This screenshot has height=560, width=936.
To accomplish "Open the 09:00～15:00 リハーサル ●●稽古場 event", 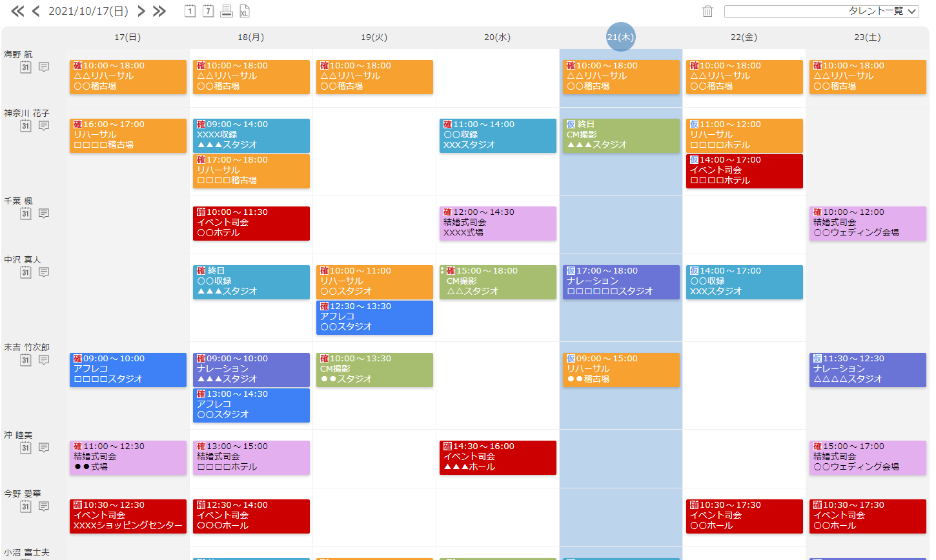I will tap(621, 370).
